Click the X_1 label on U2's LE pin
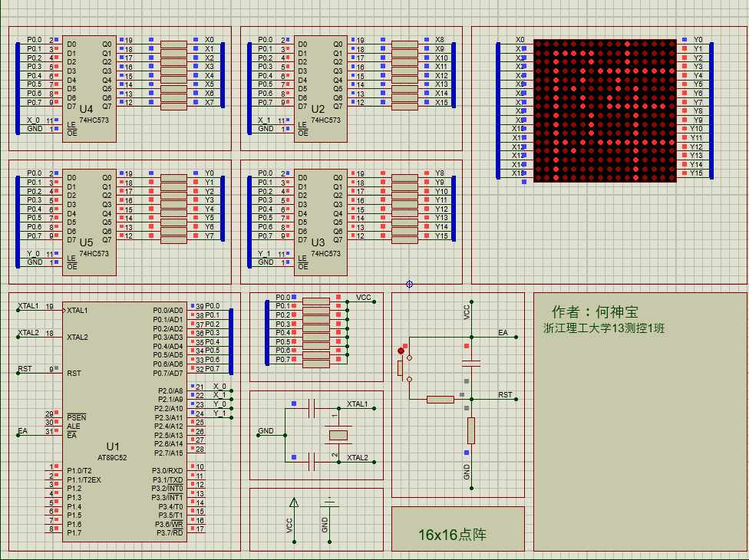The image size is (749, 560). (264, 120)
